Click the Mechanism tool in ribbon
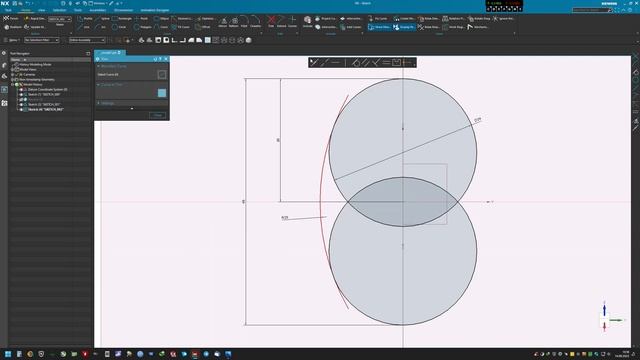 click(478, 27)
